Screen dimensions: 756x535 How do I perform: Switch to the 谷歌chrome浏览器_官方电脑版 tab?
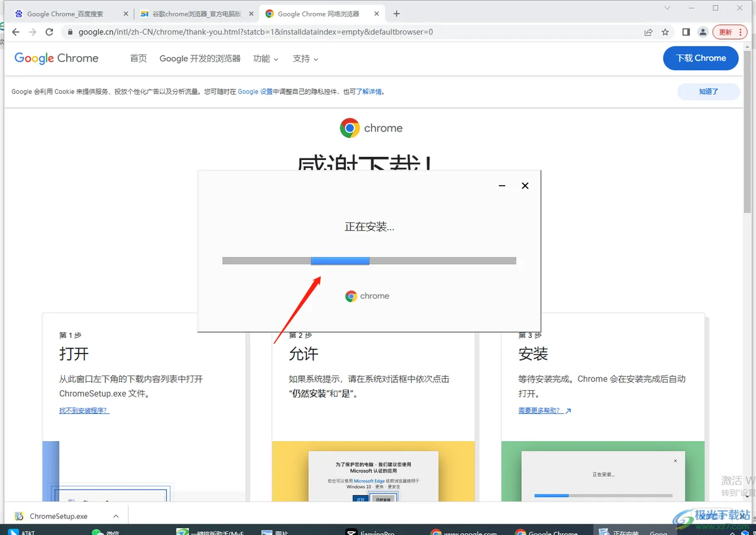click(x=196, y=14)
